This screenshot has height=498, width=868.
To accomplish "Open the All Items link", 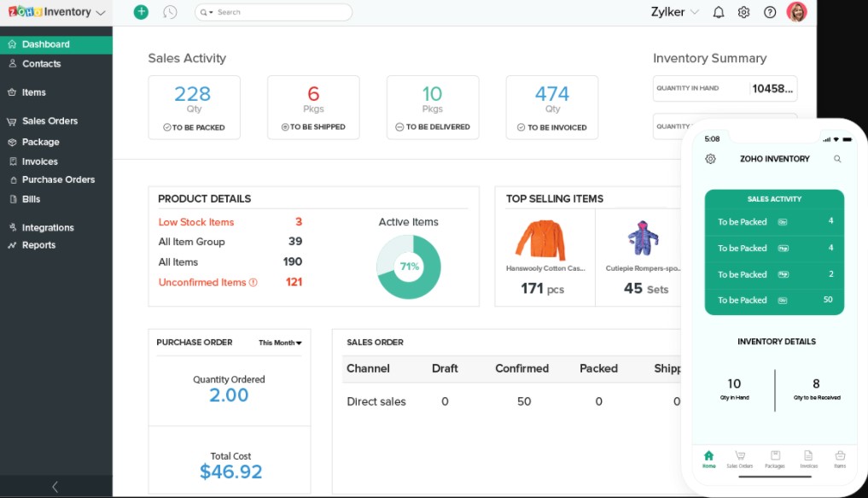I will [x=178, y=262].
